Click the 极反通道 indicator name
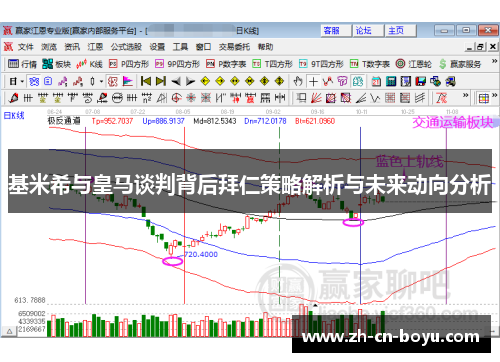 (64, 121)
